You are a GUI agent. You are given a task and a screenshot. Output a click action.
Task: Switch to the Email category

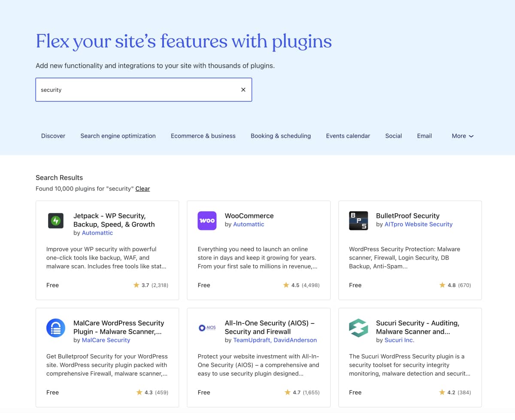click(x=424, y=136)
